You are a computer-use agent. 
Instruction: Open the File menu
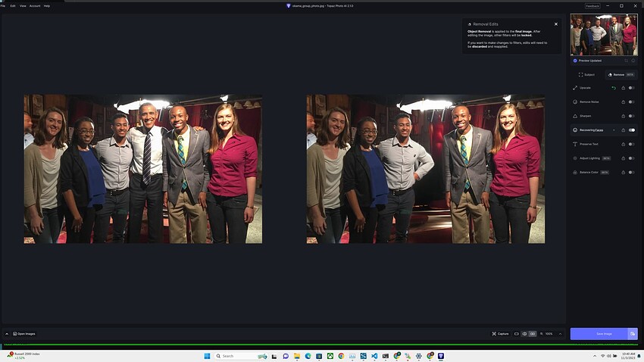click(3, 5)
